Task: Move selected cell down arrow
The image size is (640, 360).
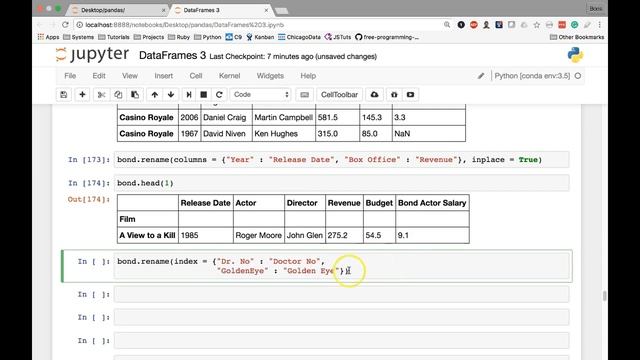Action: pos(171,95)
